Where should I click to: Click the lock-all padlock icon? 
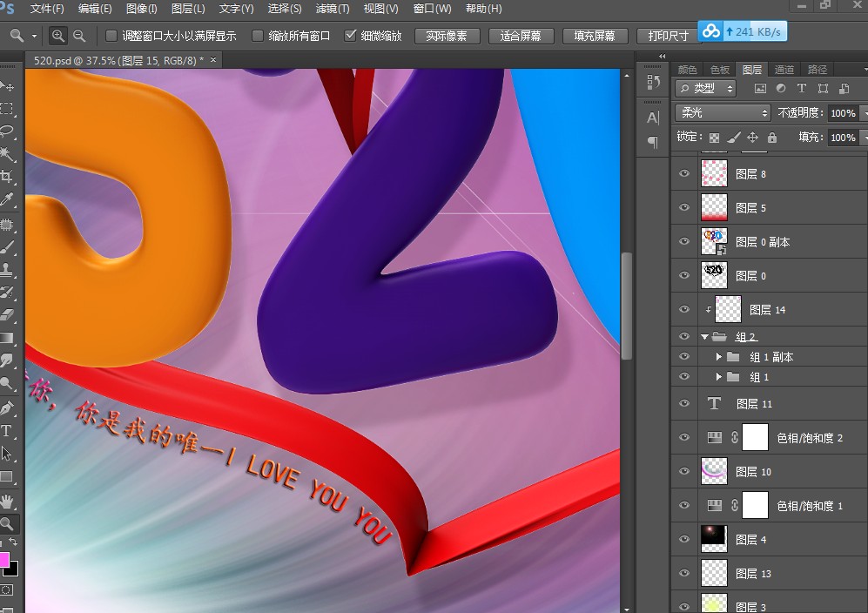772,138
